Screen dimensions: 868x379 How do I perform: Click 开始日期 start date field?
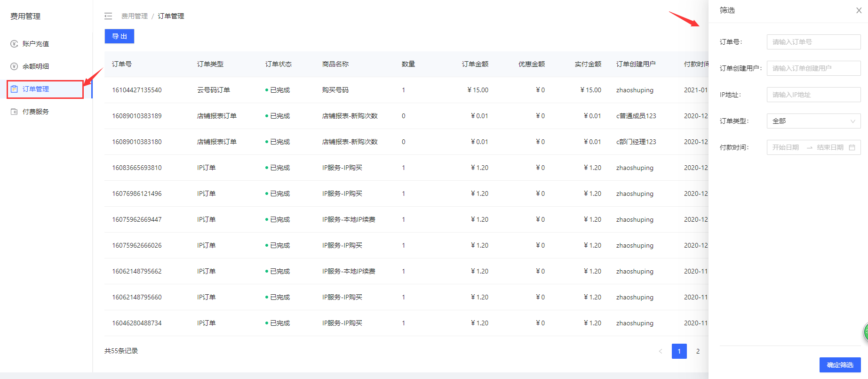(786, 147)
